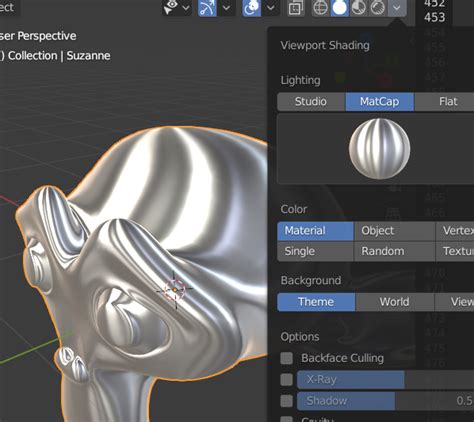
Task: Set color mode to Material
Action: pos(315,231)
